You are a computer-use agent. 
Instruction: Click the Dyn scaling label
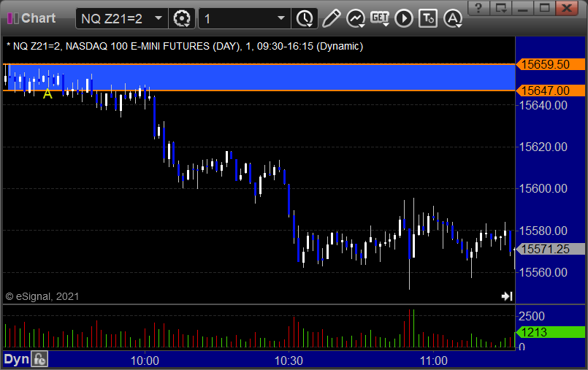point(16,360)
